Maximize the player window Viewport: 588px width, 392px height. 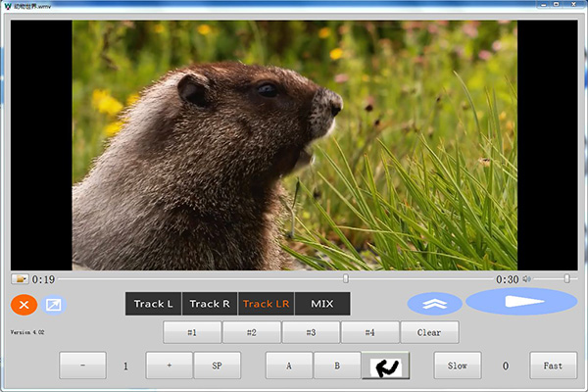pyautogui.click(x=557, y=5)
